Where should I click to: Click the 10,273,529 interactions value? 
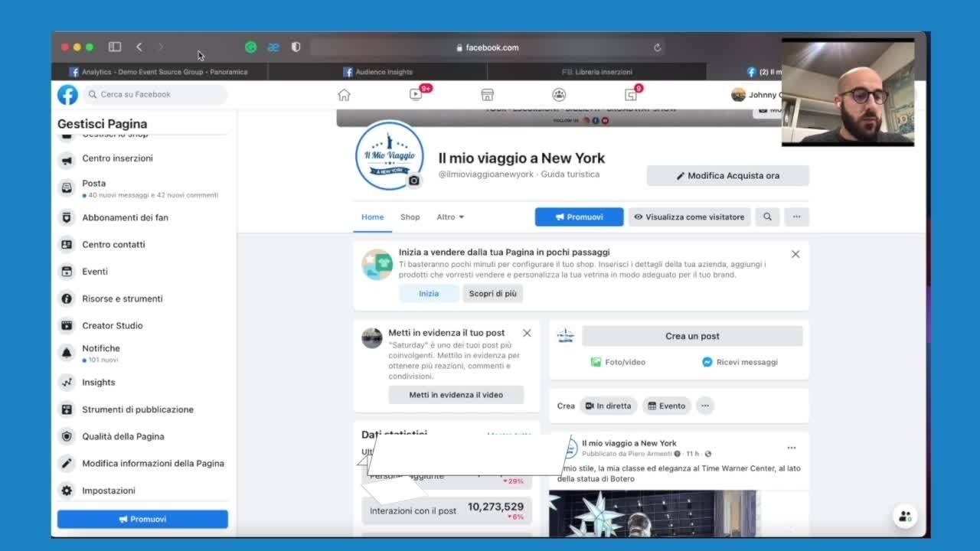[x=496, y=507]
